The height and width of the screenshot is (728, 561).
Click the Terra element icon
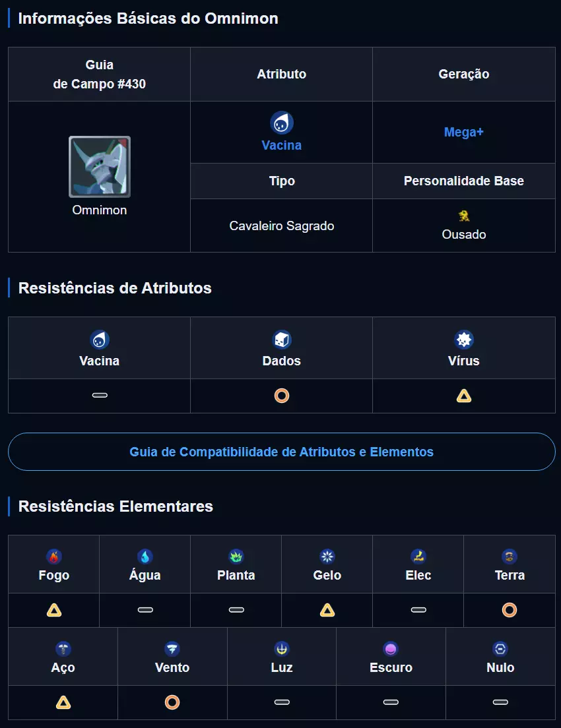click(x=510, y=557)
